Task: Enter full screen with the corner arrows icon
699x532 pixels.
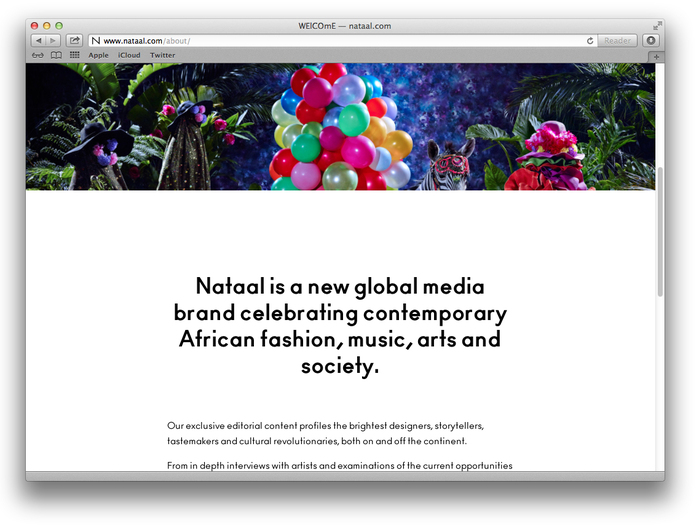Action: pos(658,25)
